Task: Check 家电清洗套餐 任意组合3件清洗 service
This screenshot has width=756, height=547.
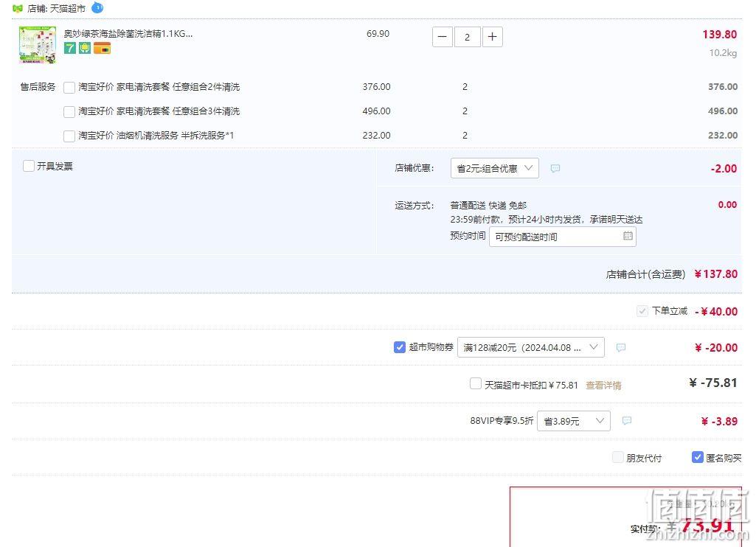Action: 69,111
